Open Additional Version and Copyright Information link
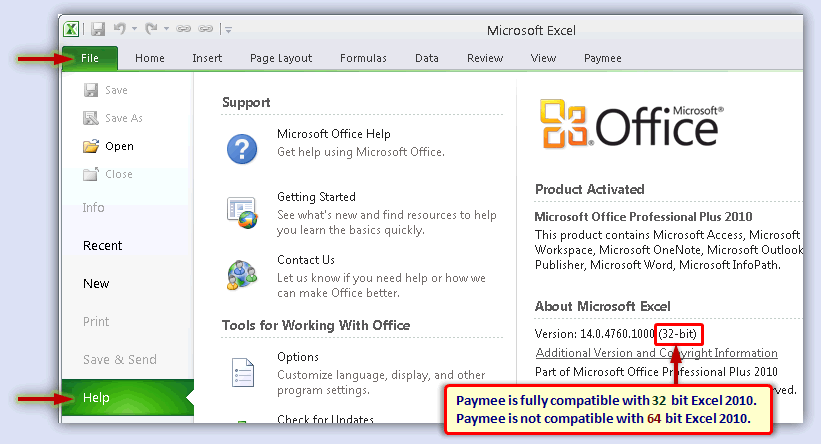The image size is (821, 444). click(x=657, y=353)
